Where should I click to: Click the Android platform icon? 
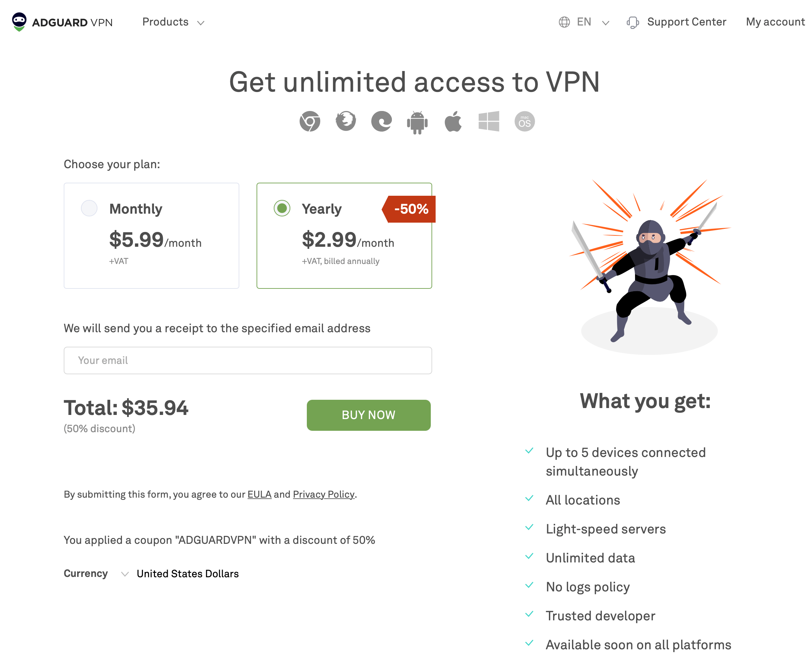417,121
